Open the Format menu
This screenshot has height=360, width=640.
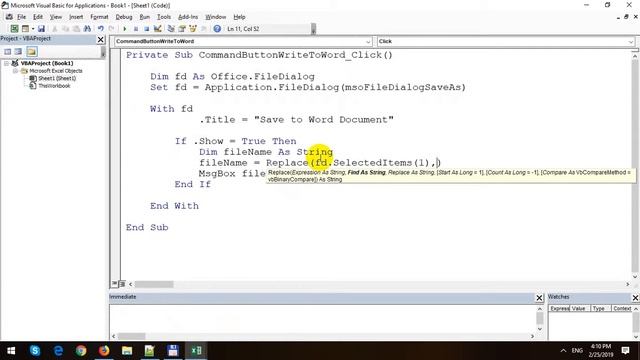click(x=99, y=17)
